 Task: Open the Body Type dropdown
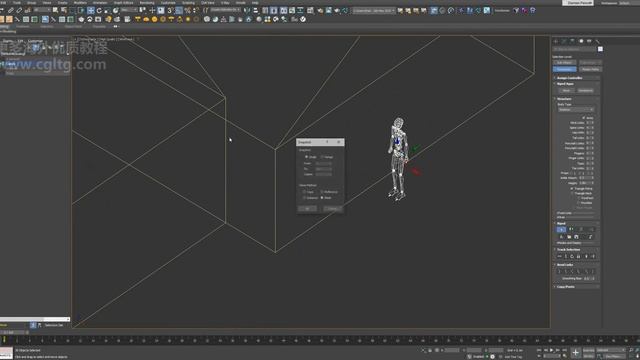click(x=576, y=109)
